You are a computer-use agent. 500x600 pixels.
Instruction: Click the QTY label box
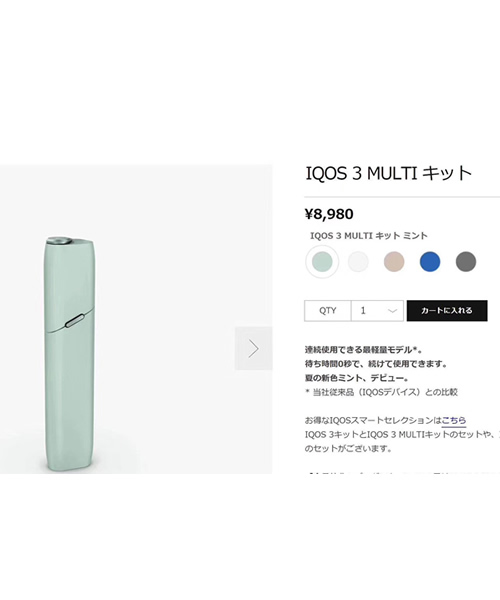[x=328, y=310]
